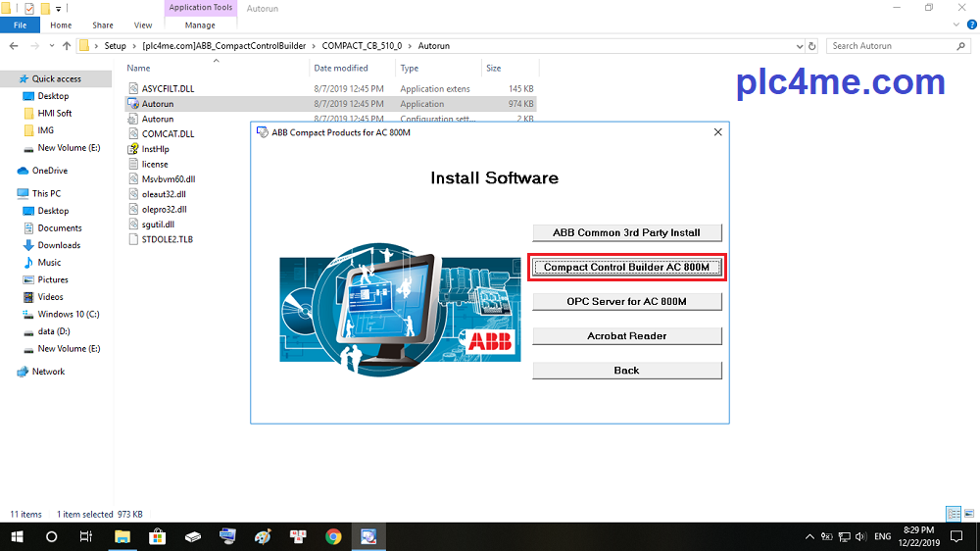Sort by Date modified column
The image size is (980, 551).
[x=341, y=69]
